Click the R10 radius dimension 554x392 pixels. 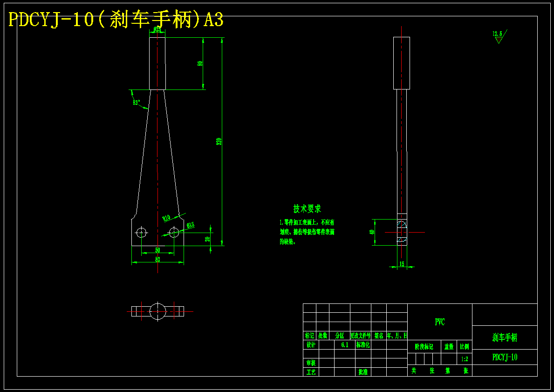pyautogui.click(x=166, y=217)
